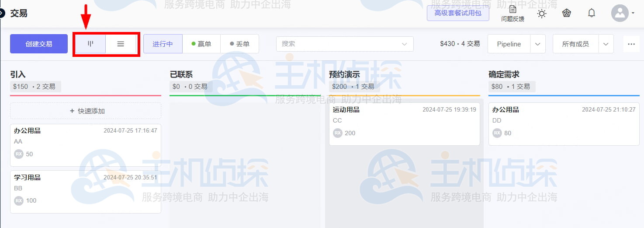Click the customer name BB
This screenshot has height=228, width=644.
click(18, 188)
